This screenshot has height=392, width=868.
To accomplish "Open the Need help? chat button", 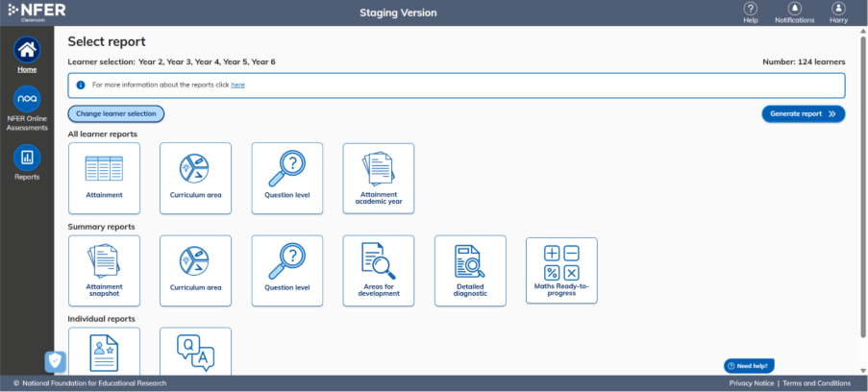I will 749,366.
